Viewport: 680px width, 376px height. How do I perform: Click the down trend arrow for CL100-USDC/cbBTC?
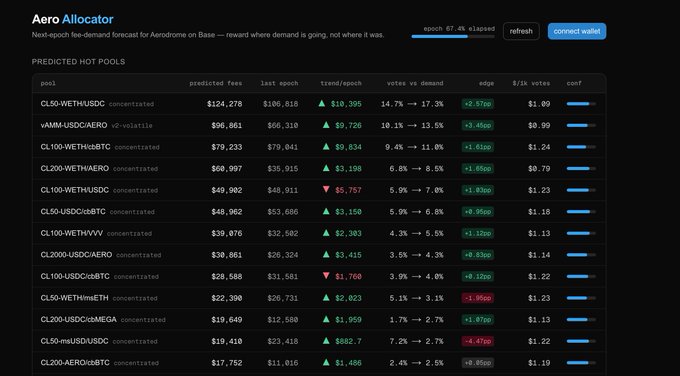pyautogui.click(x=326, y=276)
